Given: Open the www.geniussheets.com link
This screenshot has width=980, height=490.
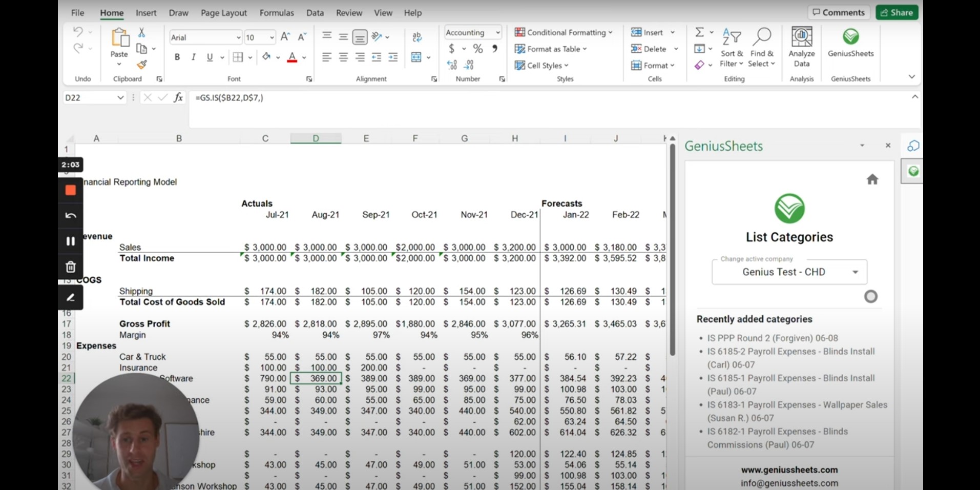Looking at the screenshot, I should [x=789, y=469].
